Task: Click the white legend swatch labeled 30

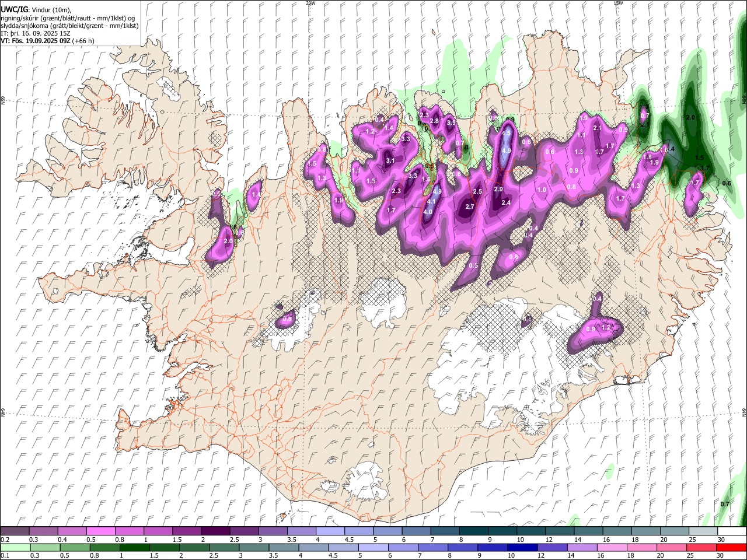Action: pos(732,531)
